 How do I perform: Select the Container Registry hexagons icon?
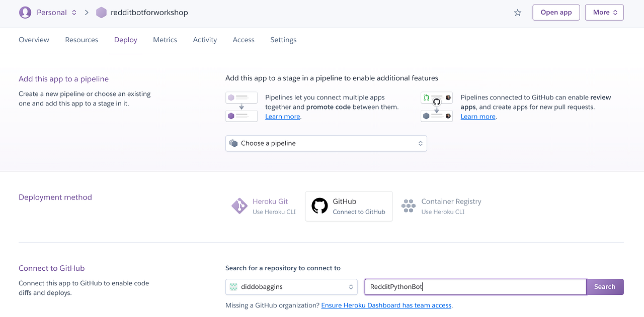[408, 206]
